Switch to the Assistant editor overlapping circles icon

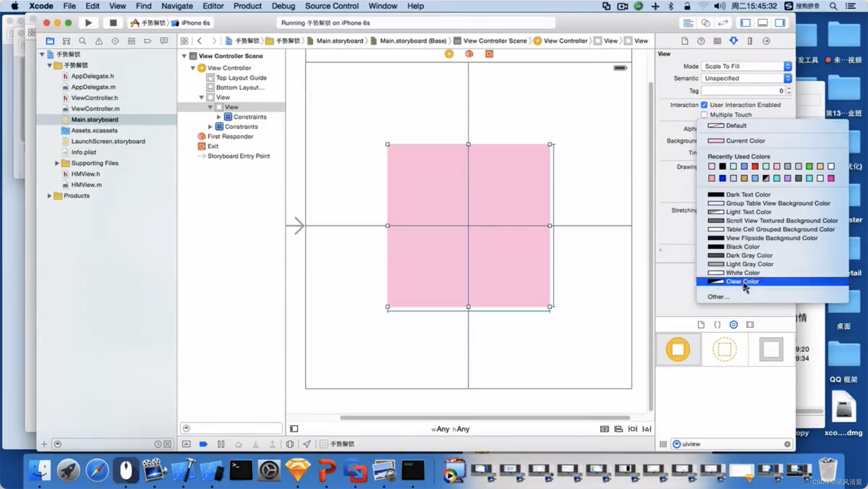(x=705, y=23)
